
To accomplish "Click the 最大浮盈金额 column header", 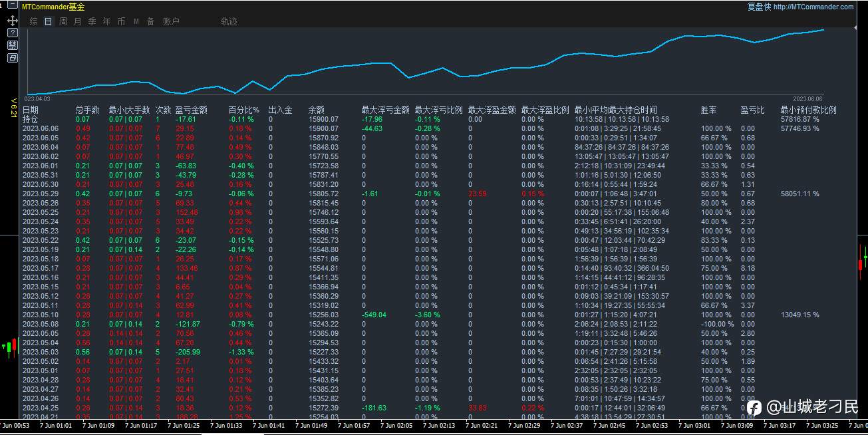I will coord(492,110).
